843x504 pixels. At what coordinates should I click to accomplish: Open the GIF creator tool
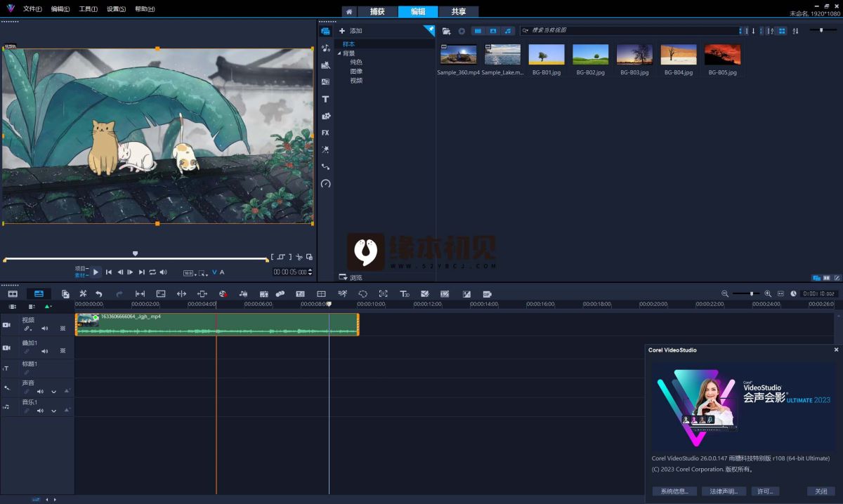(486, 293)
